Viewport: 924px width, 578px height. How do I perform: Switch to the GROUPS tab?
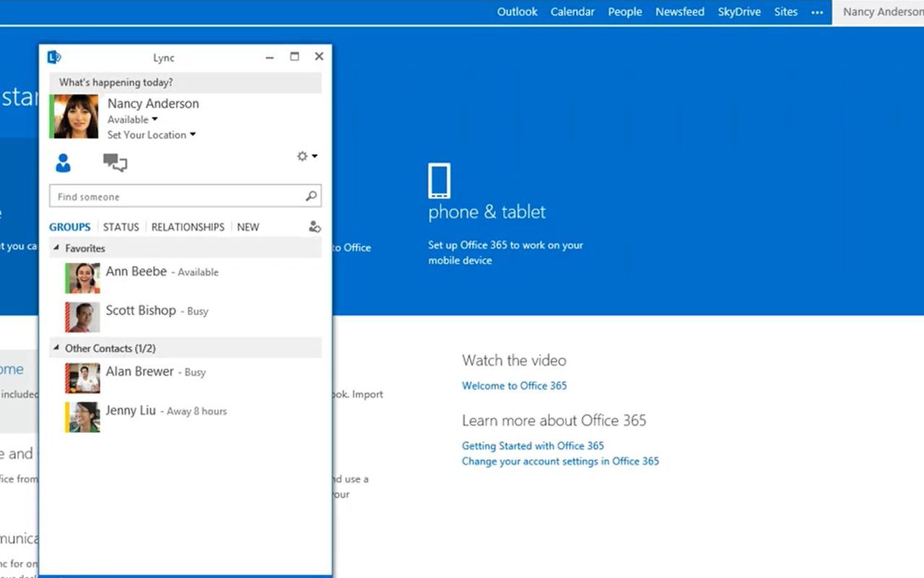[70, 227]
